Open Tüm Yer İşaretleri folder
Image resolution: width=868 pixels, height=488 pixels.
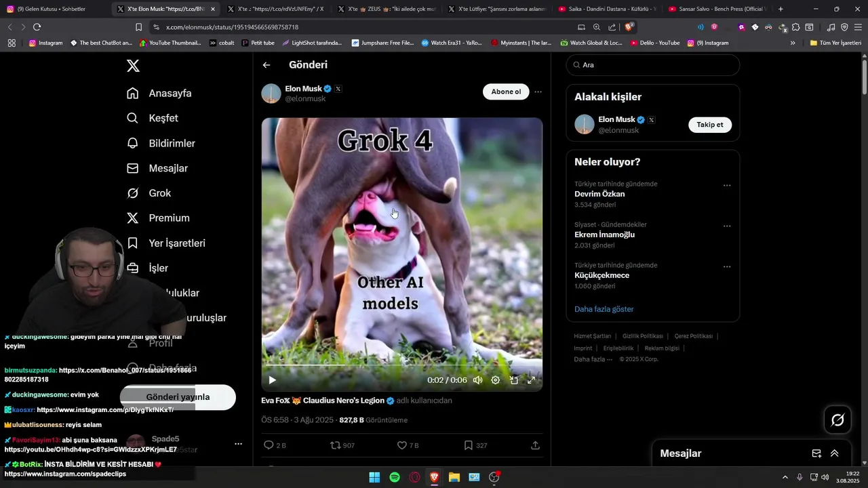(835, 43)
